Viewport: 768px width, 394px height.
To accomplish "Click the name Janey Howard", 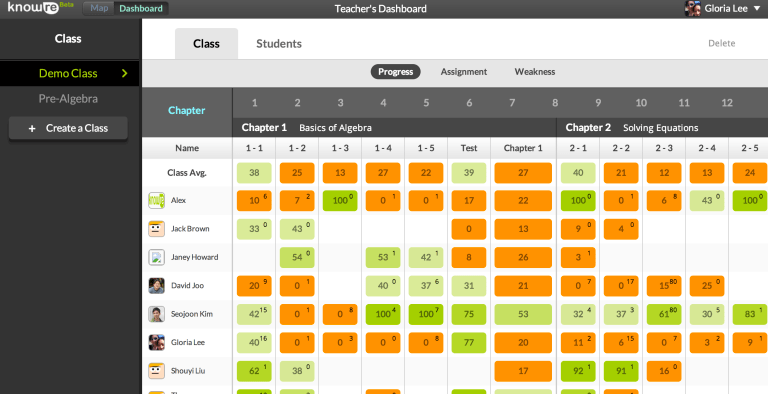I will (194, 257).
